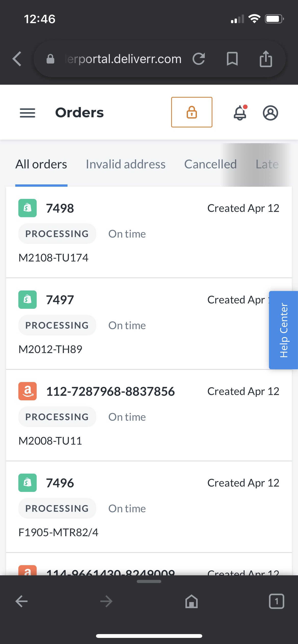Open the user account profile icon
Viewport: 298px width, 644px height.
tap(270, 113)
